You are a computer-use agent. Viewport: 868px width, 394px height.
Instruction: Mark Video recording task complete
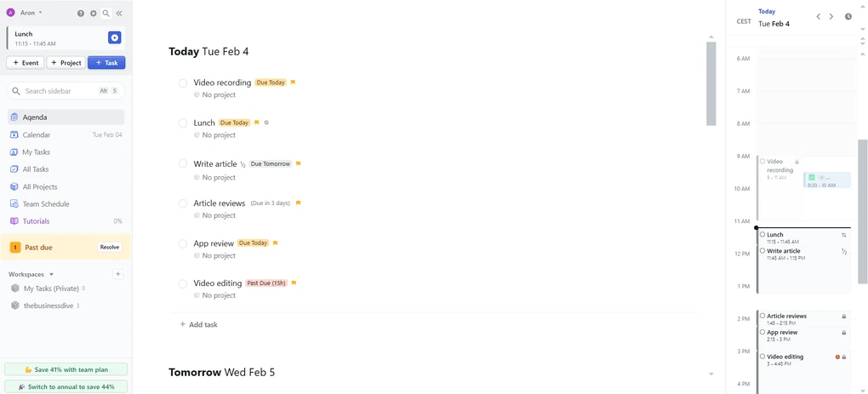(x=183, y=83)
